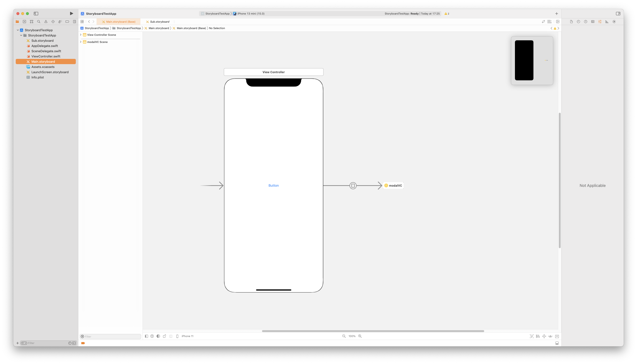Image resolution: width=637 pixels, height=364 pixels.
Task: Click the zoom out magnifier icon
Action: coord(344,336)
